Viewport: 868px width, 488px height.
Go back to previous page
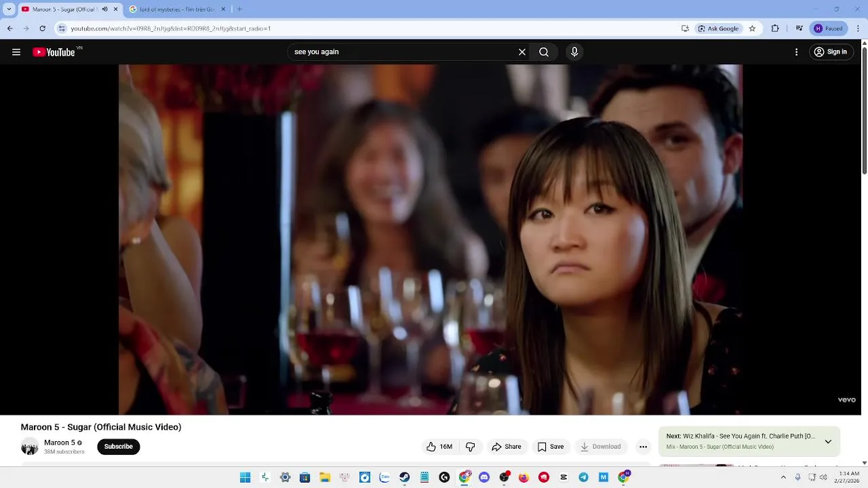tap(9, 28)
